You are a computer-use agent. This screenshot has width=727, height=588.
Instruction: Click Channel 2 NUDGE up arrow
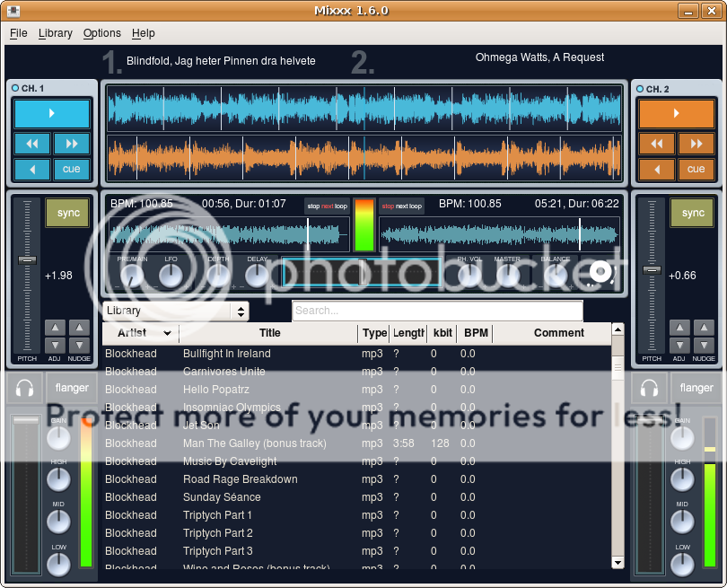point(704,328)
